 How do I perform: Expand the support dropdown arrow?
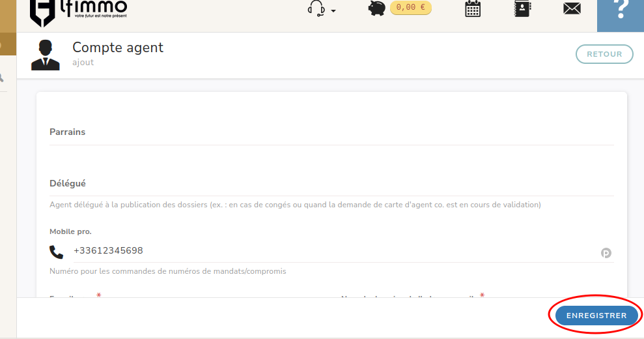coord(333,11)
